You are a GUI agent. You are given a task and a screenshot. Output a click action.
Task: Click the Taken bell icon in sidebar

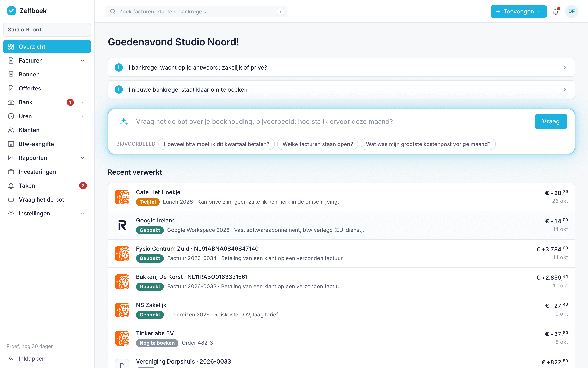point(11,186)
